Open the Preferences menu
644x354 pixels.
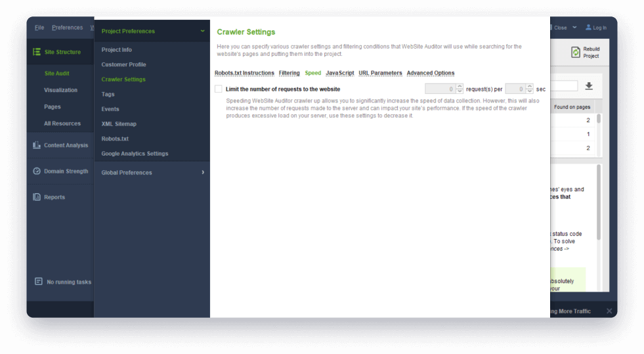point(68,28)
